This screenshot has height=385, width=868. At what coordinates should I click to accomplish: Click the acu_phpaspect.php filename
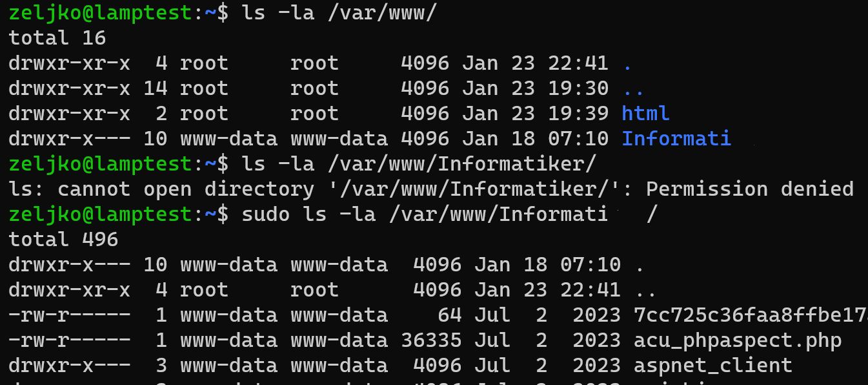[738, 340]
